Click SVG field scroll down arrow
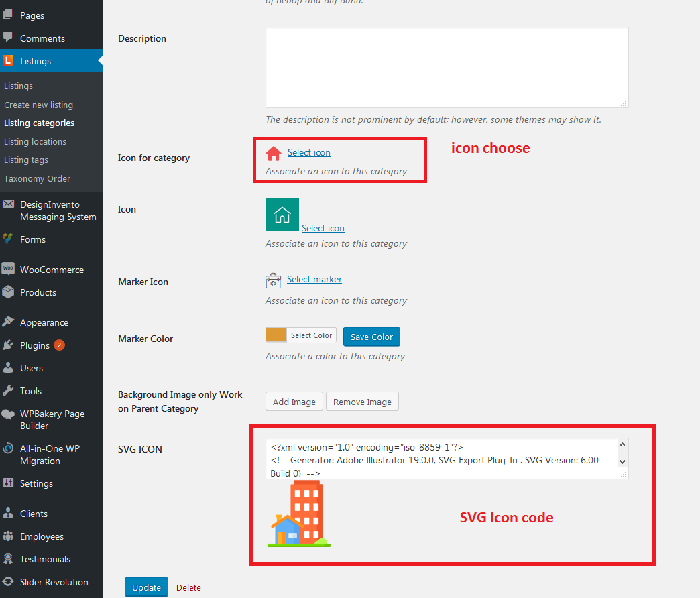The height and width of the screenshot is (598, 700). coord(622,462)
